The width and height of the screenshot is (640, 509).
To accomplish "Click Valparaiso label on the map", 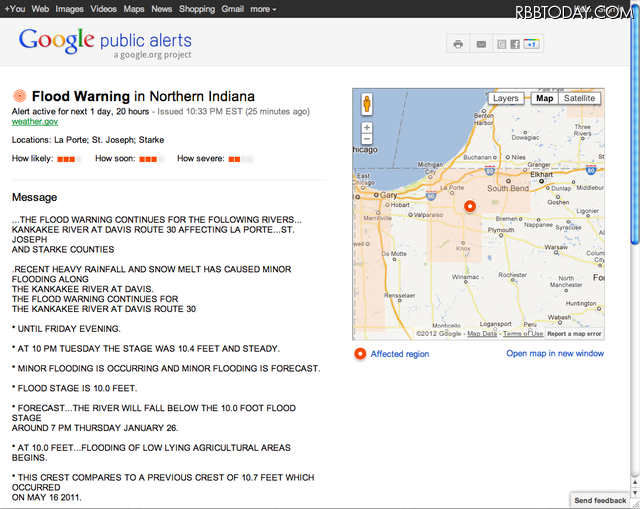I will click(428, 215).
